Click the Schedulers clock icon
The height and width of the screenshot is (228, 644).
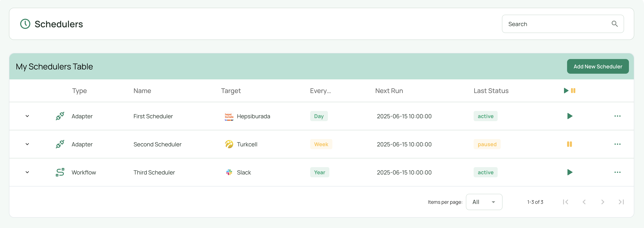pyautogui.click(x=25, y=24)
